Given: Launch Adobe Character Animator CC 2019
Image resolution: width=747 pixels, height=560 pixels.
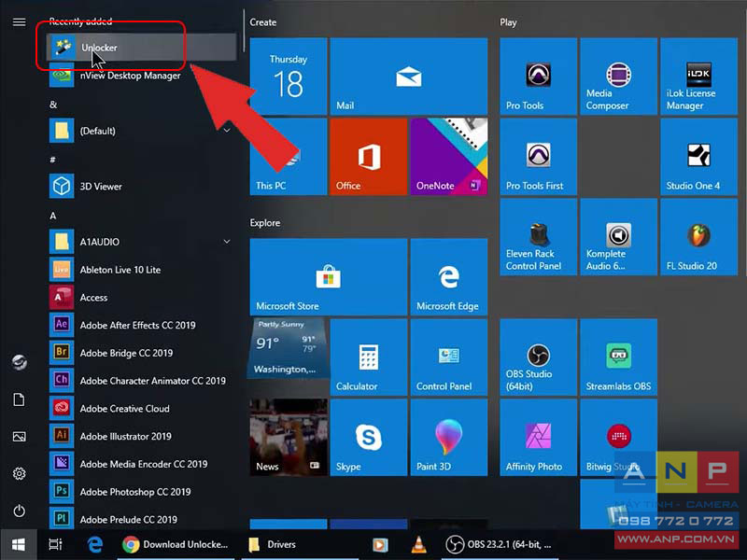Looking at the screenshot, I should click(142, 381).
